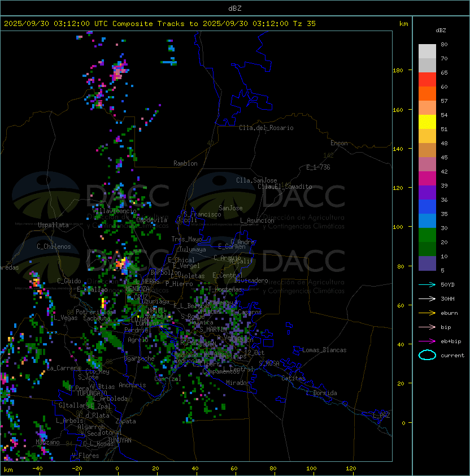Click the 'L_Dormida' map label
470x476 pixels.
click(x=321, y=393)
